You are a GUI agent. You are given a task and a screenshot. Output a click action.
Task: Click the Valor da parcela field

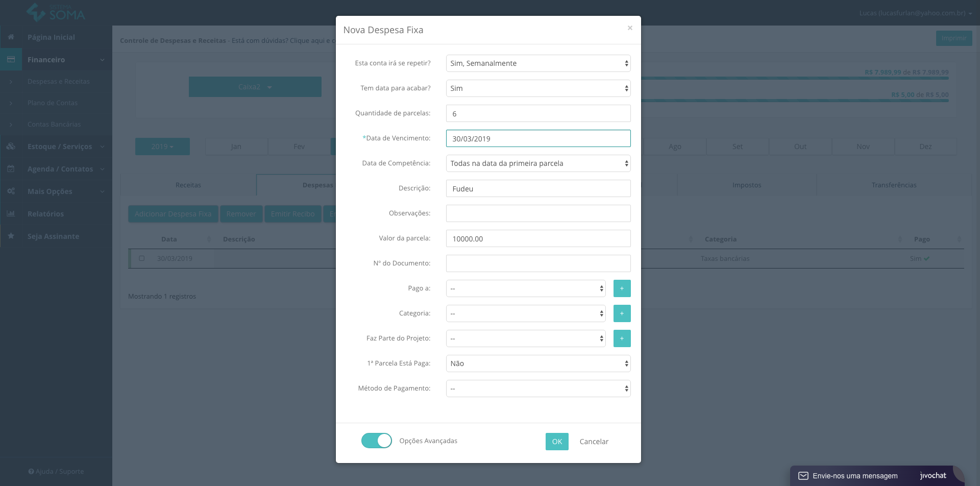tap(538, 238)
